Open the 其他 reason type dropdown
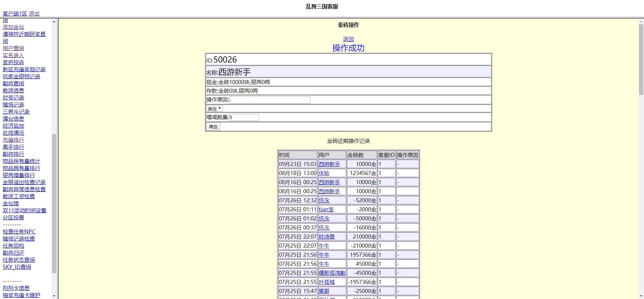 [x=214, y=109]
